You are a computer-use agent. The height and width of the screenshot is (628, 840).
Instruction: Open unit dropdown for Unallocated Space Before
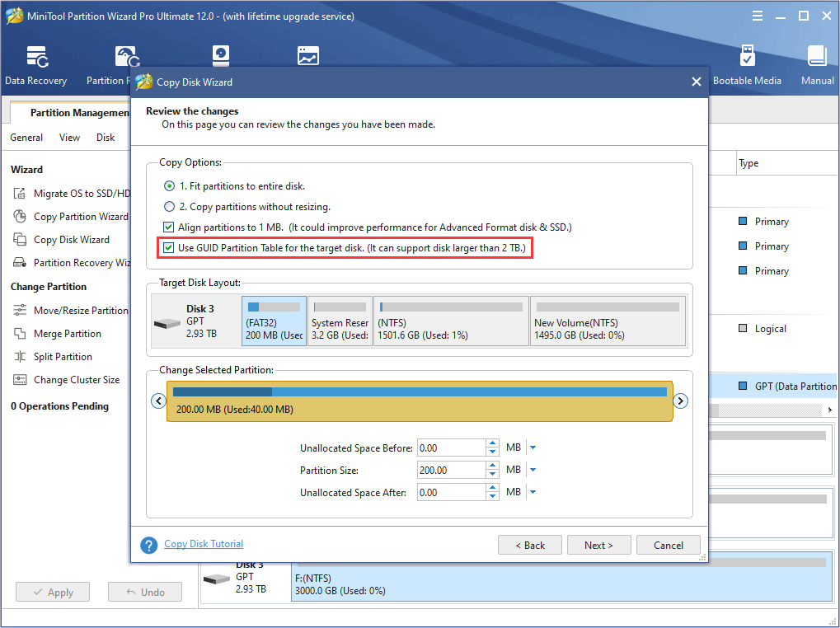[533, 448]
